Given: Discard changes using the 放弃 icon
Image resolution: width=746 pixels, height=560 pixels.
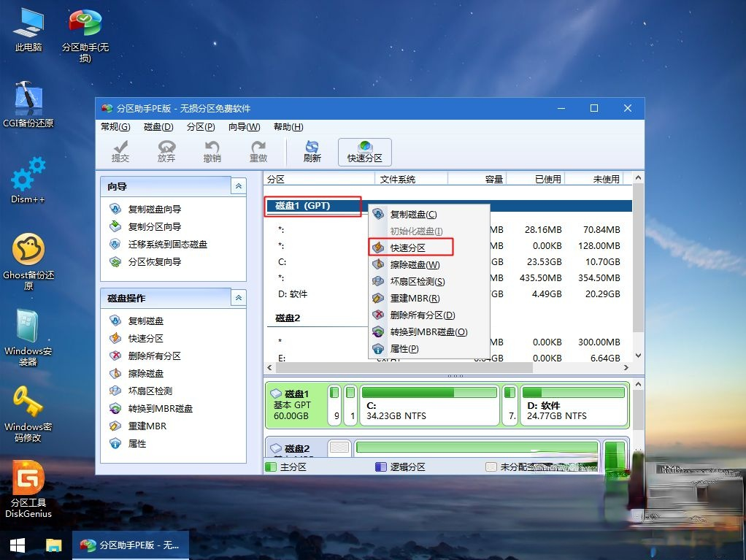Looking at the screenshot, I should tap(166, 151).
